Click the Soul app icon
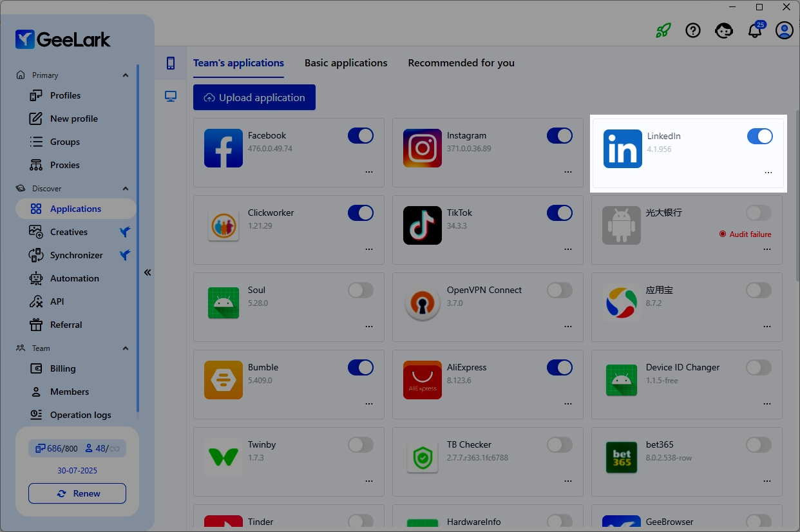The height and width of the screenshot is (532, 800). click(224, 303)
